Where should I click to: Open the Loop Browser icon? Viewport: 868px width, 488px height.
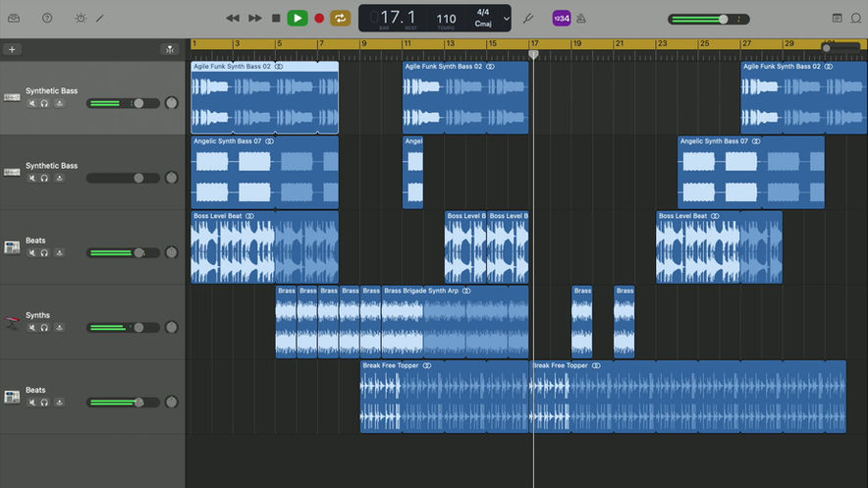[x=856, y=19]
